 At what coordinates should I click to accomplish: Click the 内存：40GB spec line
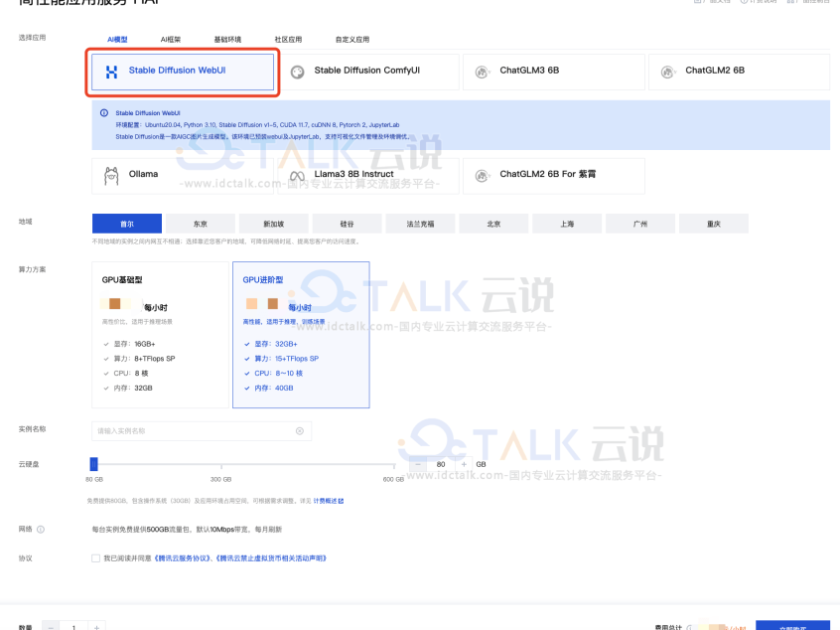pos(274,389)
